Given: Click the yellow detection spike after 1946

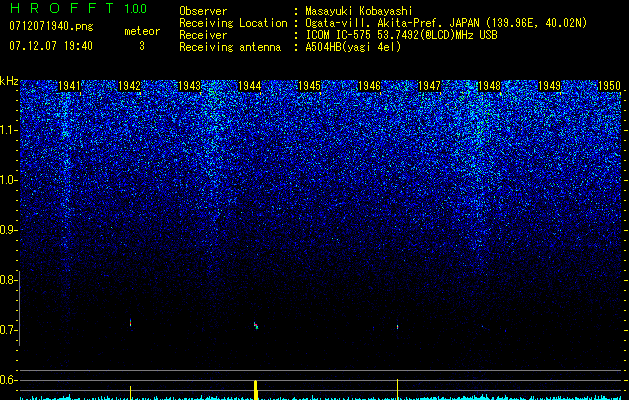Looking at the screenshot, I should 398,389.
